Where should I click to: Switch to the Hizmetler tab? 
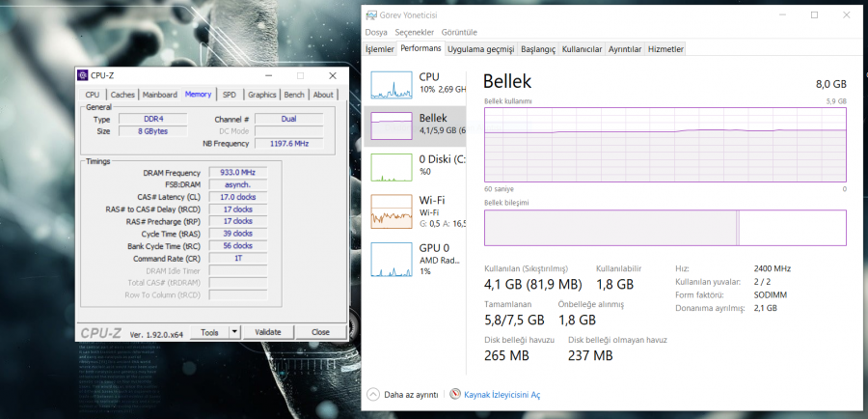(665, 49)
